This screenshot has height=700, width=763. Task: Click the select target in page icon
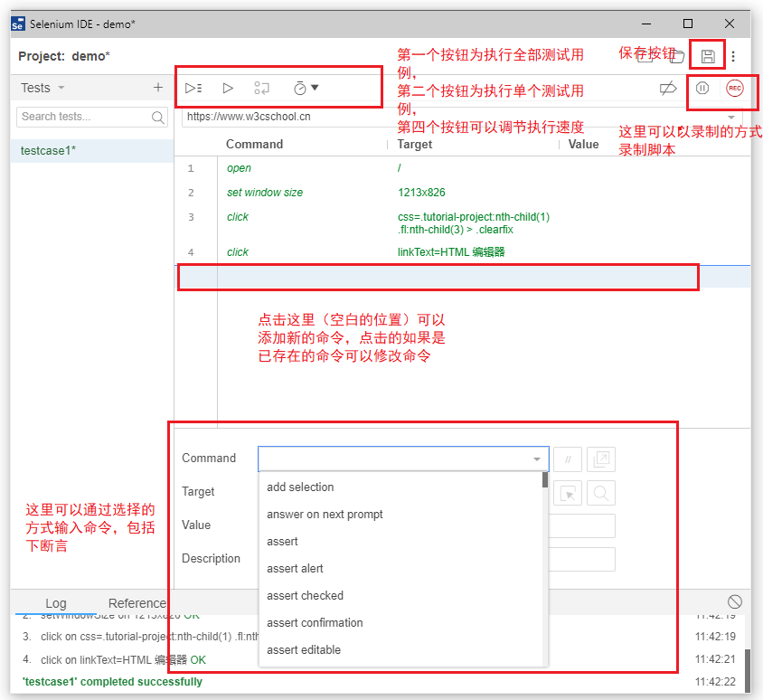pos(568,493)
